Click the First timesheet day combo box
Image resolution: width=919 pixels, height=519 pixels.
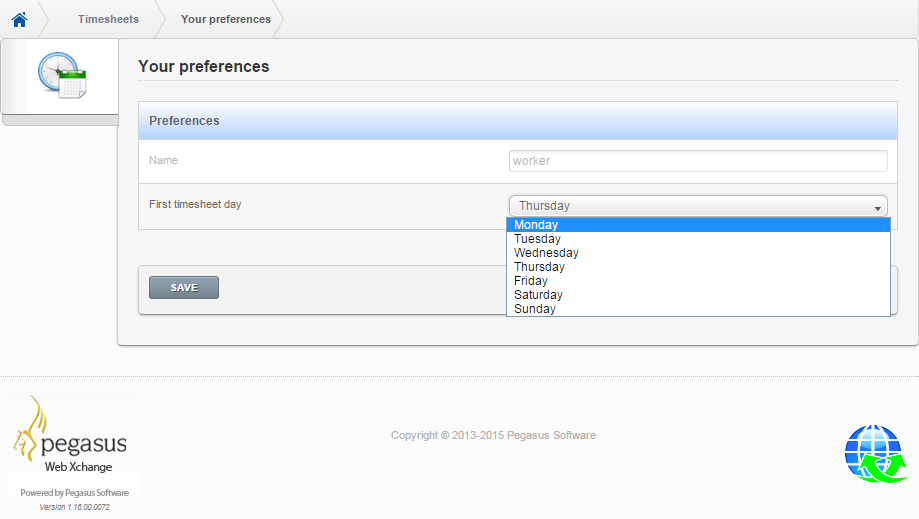[x=698, y=206]
